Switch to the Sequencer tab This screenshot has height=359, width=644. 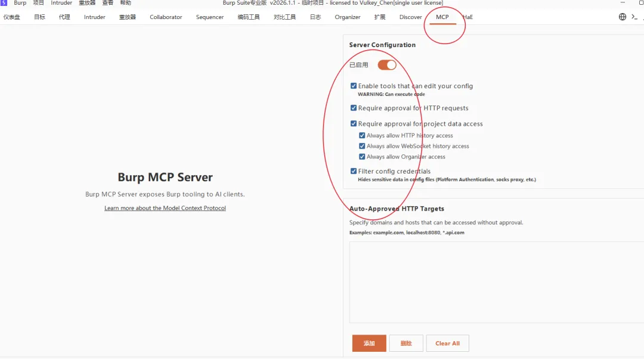point(210,17)
